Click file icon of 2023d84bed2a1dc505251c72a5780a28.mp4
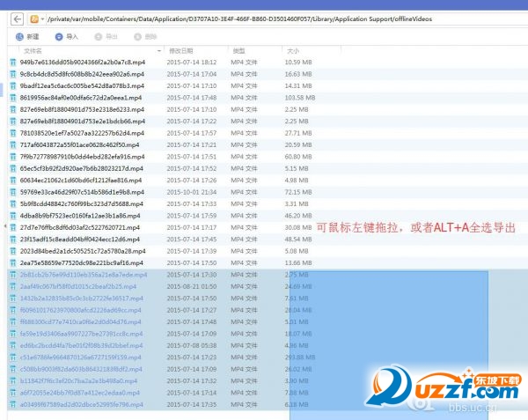528x420 pixels. pos(13,251)
